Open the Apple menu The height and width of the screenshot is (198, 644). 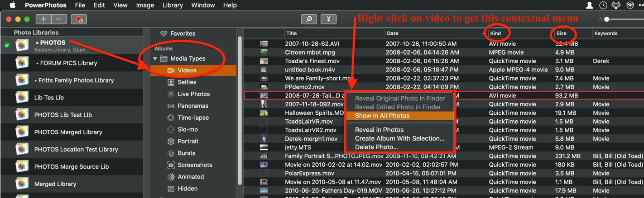pyautogui.click(x=12, y=5)
